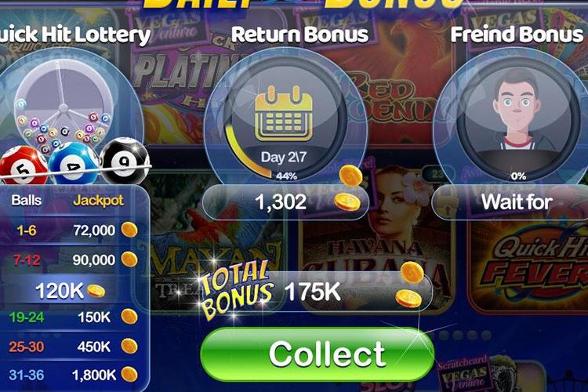Click the golden calendar icon
Viewport: 588px width, 392px height.
pos(284,113)
